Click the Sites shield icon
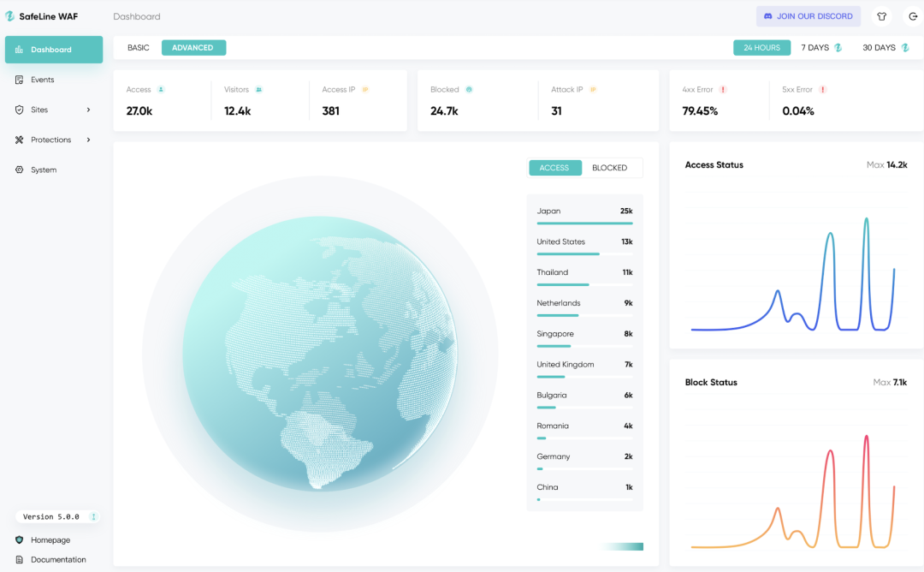Screen dimensions: 924x572 pyautogui.click(x=20, y=110)
